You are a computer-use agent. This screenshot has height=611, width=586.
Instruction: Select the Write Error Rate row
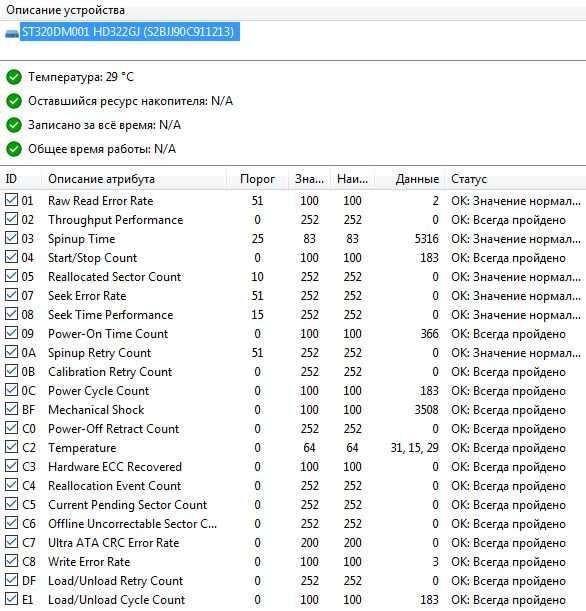tap(293, 562)
